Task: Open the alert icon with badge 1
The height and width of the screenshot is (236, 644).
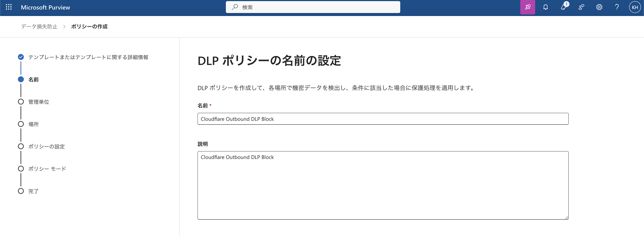Action: pyautogui.click(x=563, y=7)
